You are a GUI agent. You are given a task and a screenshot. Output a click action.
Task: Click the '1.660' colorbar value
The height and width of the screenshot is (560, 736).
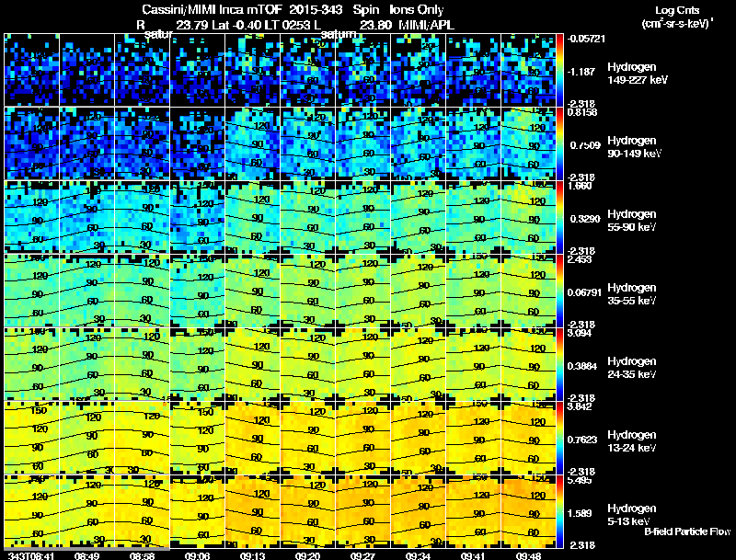click(x=580, y=186)
